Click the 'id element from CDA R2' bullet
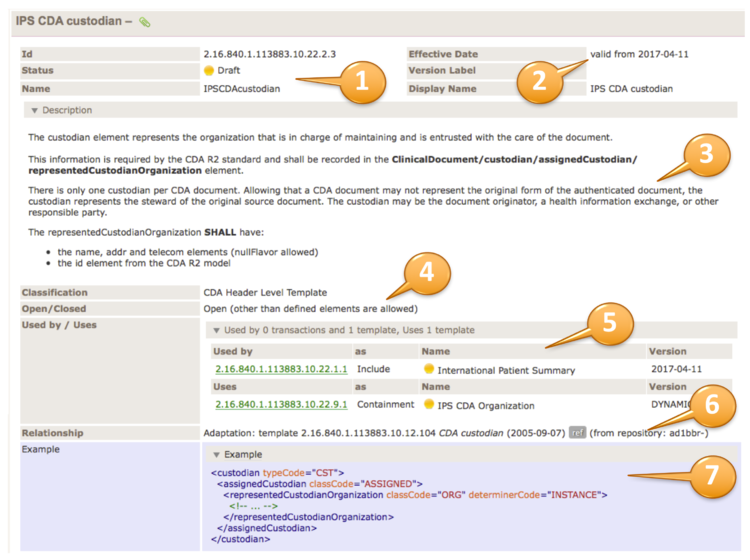Screen dimensions: 750x560 click(x=144, y=264)
